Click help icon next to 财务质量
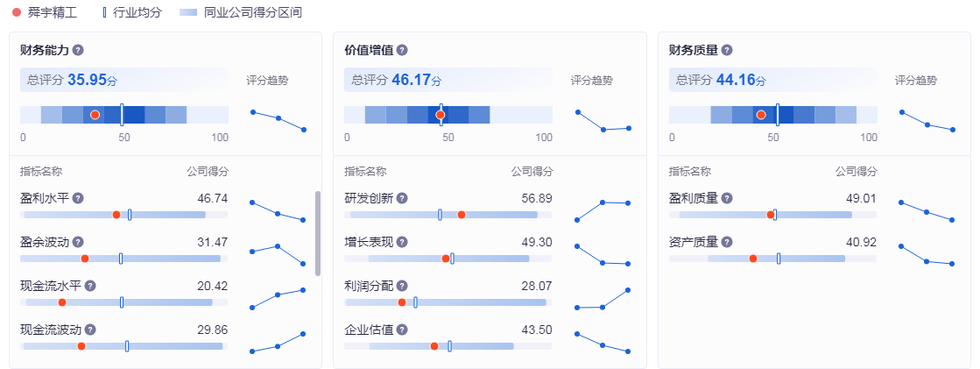This screenshot has height=369, width=980. click(726, 51)
